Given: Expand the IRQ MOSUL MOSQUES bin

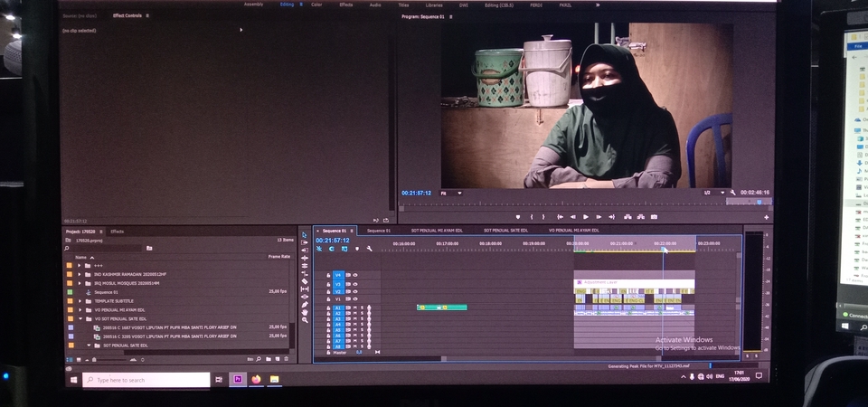Looking at the screenshot, I should 80,283.
